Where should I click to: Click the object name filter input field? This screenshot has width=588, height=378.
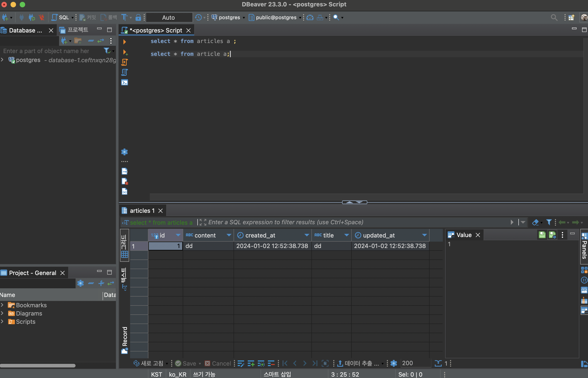[x=52, y=51]
